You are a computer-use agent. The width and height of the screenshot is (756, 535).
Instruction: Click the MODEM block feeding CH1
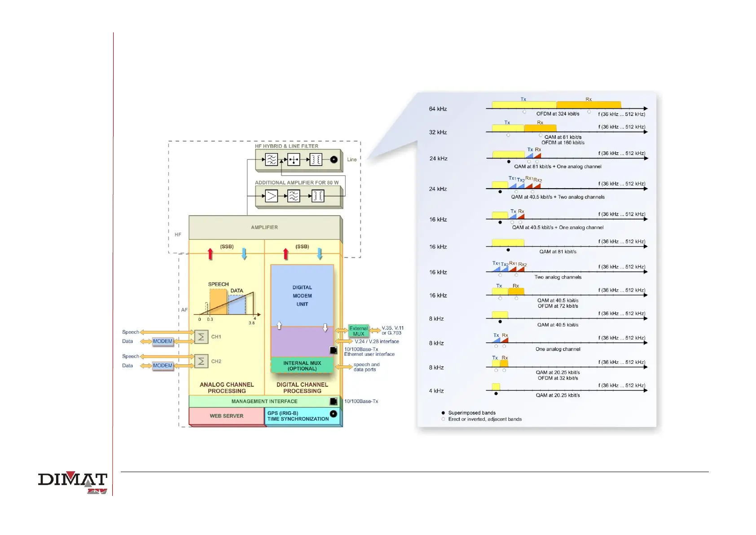tap(163, 341)
